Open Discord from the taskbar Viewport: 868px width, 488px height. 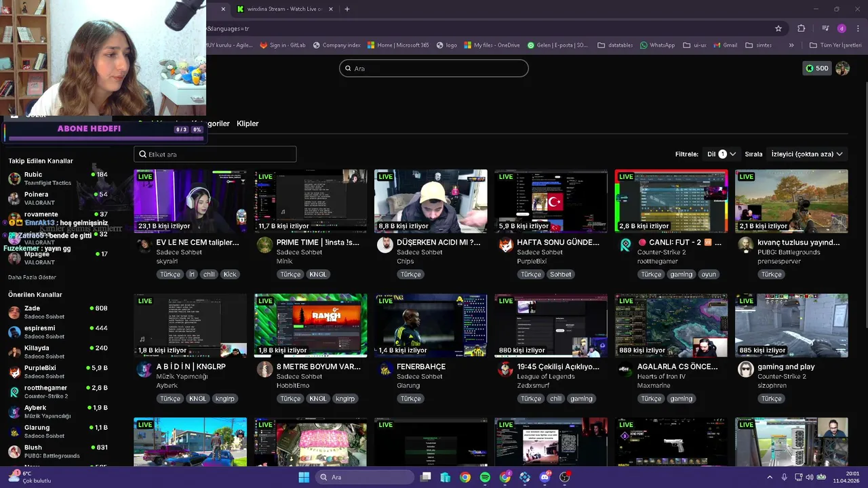coord(545,477)
